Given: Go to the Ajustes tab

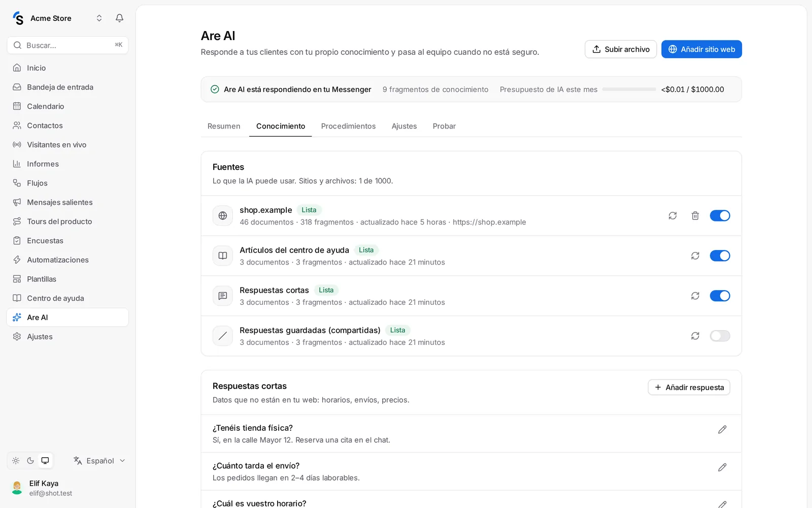Looking at the screenshot, I should click(x=404, y=126).
